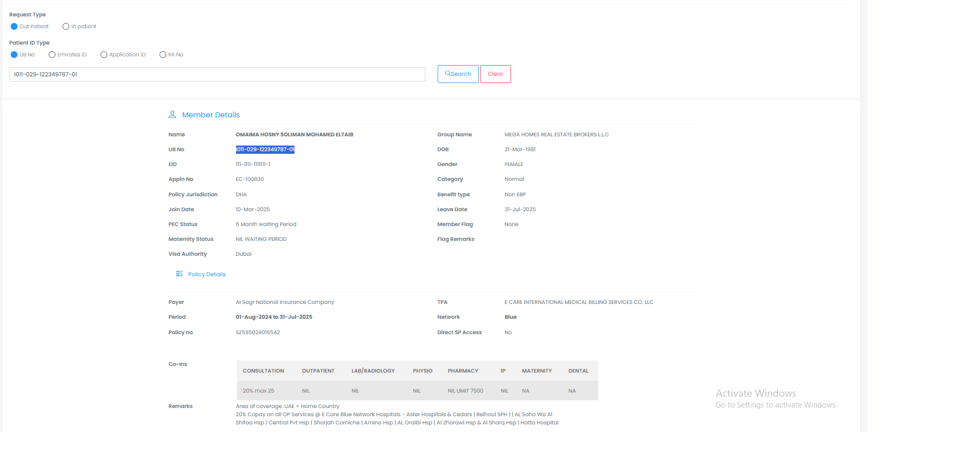
Task: Focus the UB number search input field
Action: pos(217,74)
